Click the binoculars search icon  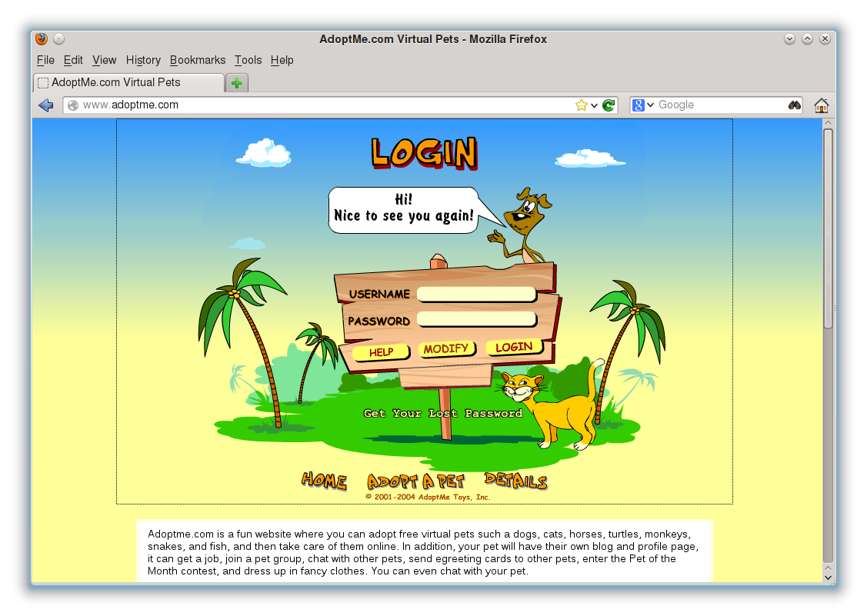pyautogui.click(x=795, y=105)
